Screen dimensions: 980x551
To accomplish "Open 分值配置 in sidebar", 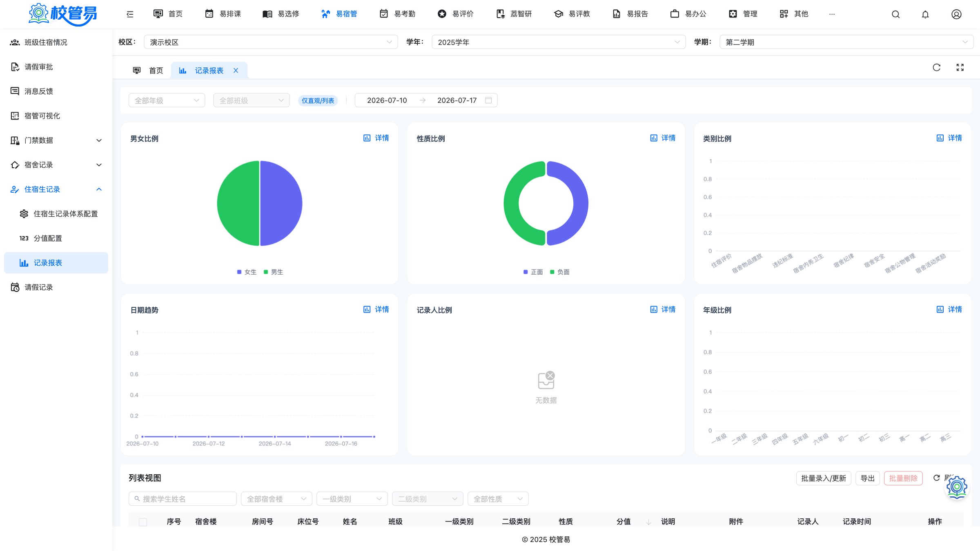I will (x=56, y=238).
